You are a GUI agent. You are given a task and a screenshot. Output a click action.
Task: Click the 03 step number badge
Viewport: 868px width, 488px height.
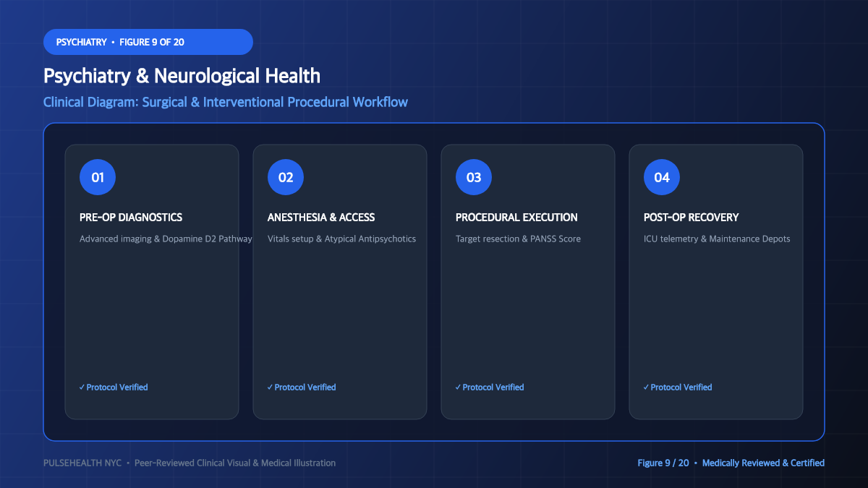(x=474, y=177)
